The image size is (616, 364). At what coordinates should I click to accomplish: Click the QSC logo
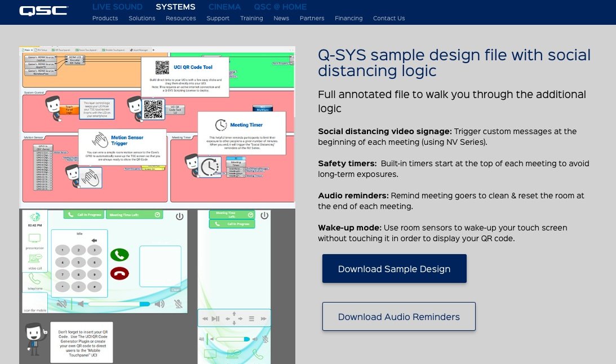pos(43,11)
